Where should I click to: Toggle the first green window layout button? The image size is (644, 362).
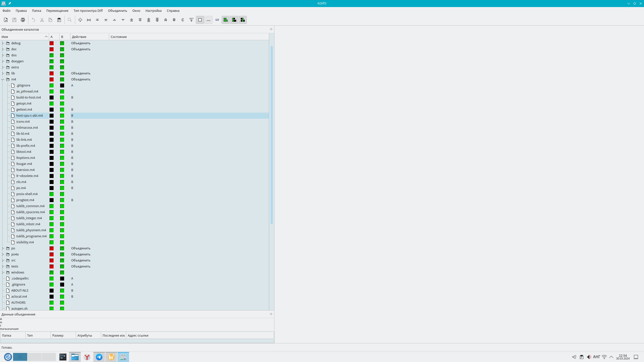(226, 20)
